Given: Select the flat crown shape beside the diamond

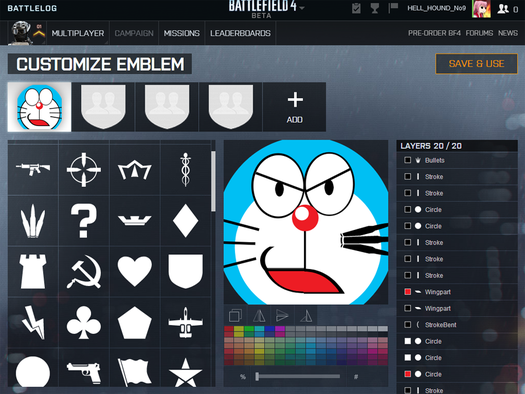Looking at the screenshot, I should coord(135,221).
